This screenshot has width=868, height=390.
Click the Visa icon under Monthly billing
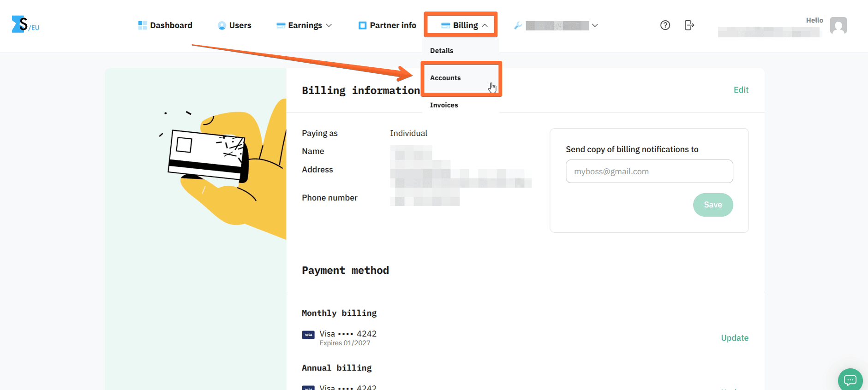coord(308,335)
